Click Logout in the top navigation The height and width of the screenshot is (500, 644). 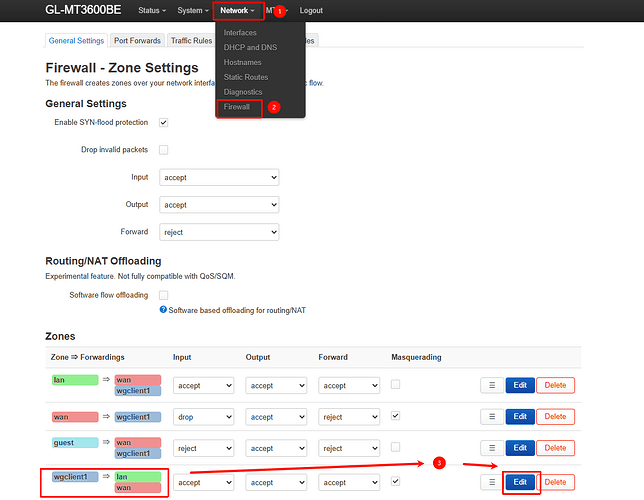(x=311, y=10)
